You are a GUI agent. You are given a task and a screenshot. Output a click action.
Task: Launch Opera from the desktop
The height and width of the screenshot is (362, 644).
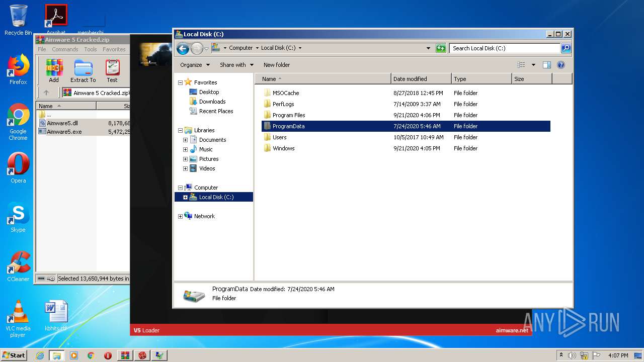[18, 168]
